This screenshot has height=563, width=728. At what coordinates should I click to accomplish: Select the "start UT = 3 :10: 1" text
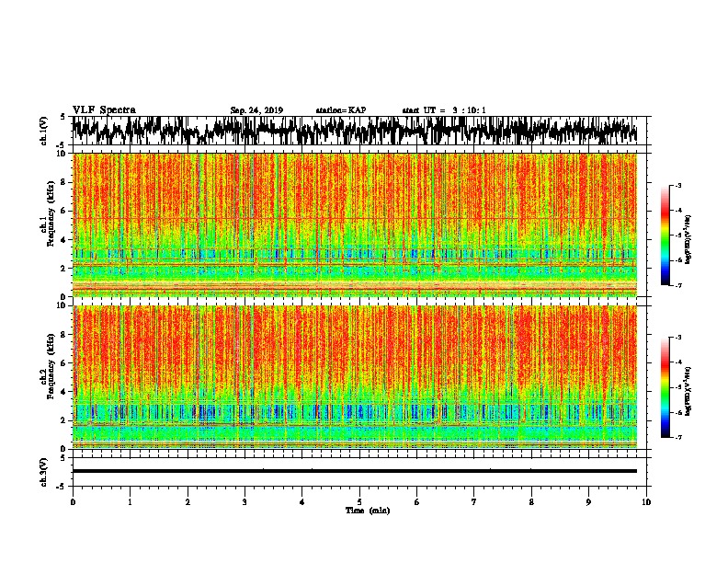tap(444, 110)
